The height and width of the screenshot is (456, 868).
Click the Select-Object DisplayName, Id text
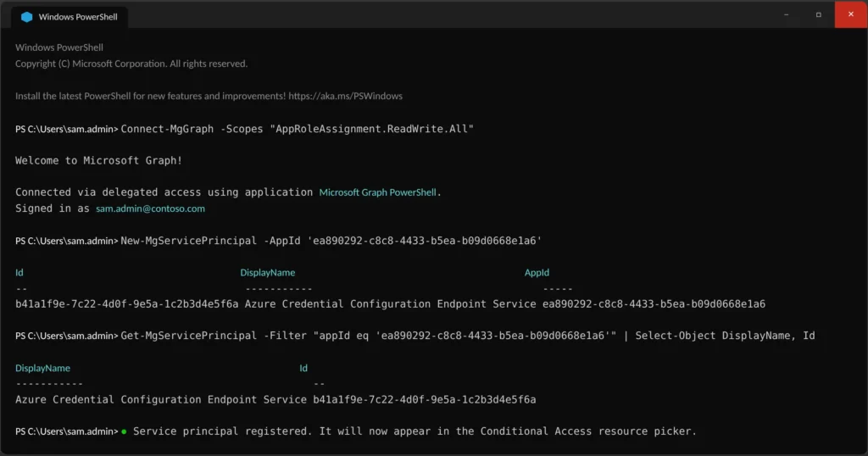[x=726, y=336]
